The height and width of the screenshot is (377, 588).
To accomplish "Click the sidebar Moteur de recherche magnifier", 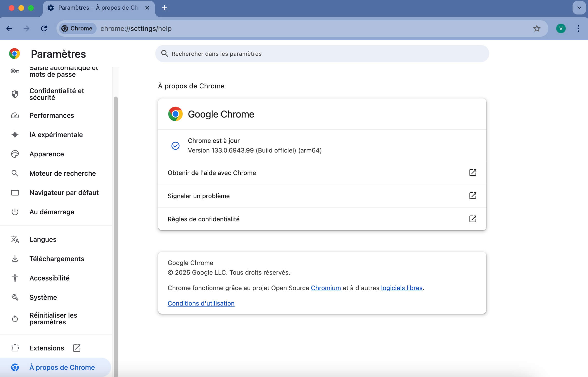I will click(15, 173).
